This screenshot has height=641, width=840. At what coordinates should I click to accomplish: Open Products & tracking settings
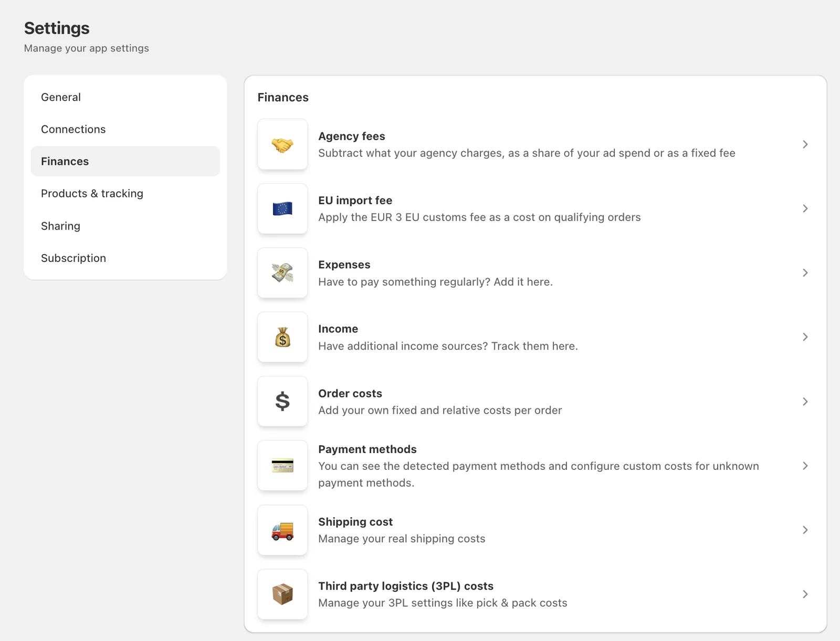[x=125, y=193]
